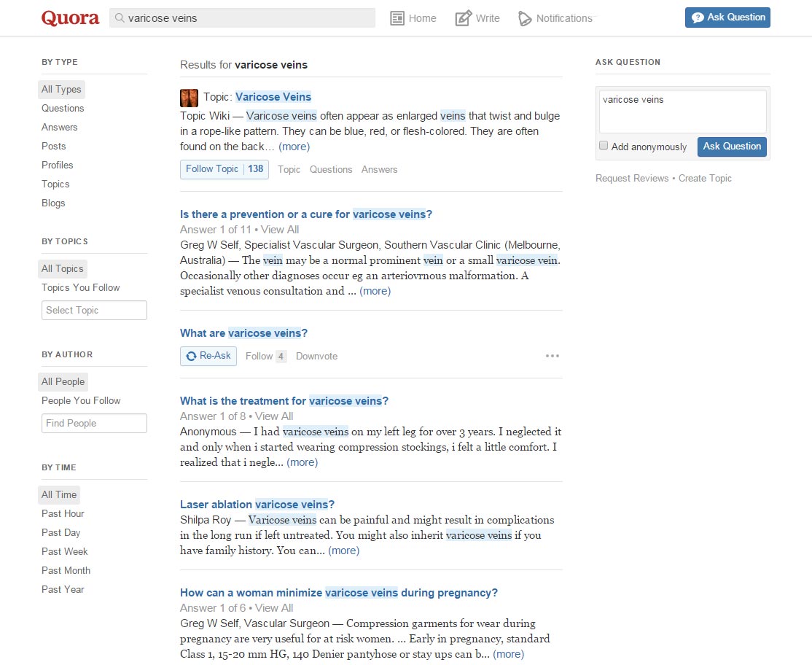Select the All Topics filter
This screenshot has height=665, width=812.
tap(63, 269)
